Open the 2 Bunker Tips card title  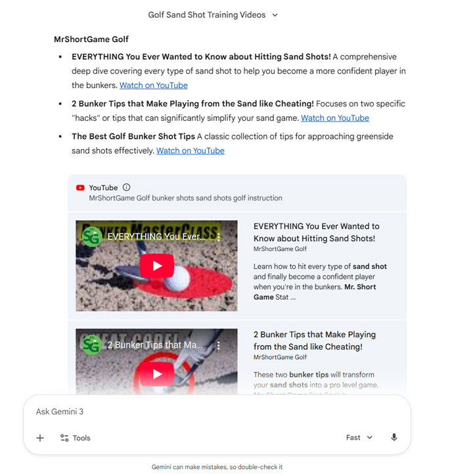[x=315, y=341]
